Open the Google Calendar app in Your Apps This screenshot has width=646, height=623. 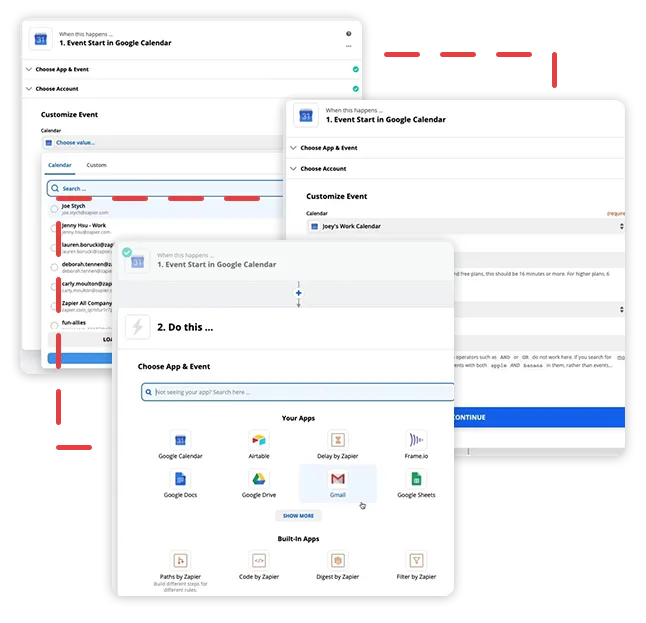(x=180, y=445)
